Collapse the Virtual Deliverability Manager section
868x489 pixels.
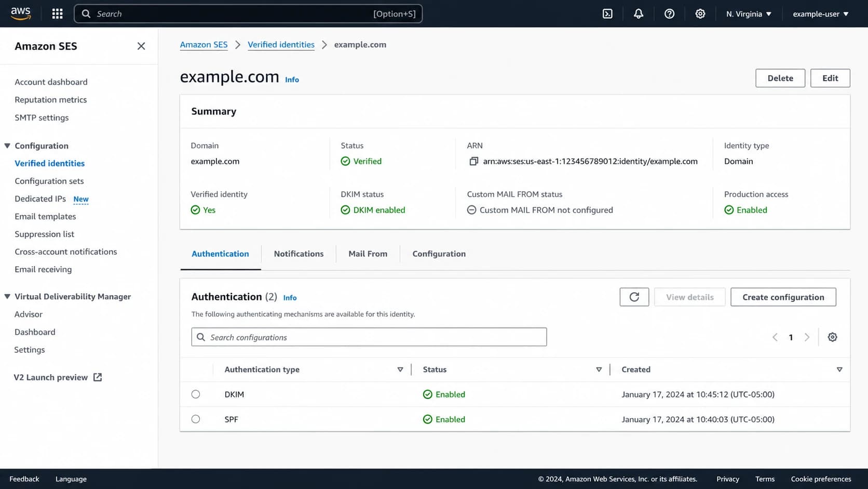pos(7,297)
